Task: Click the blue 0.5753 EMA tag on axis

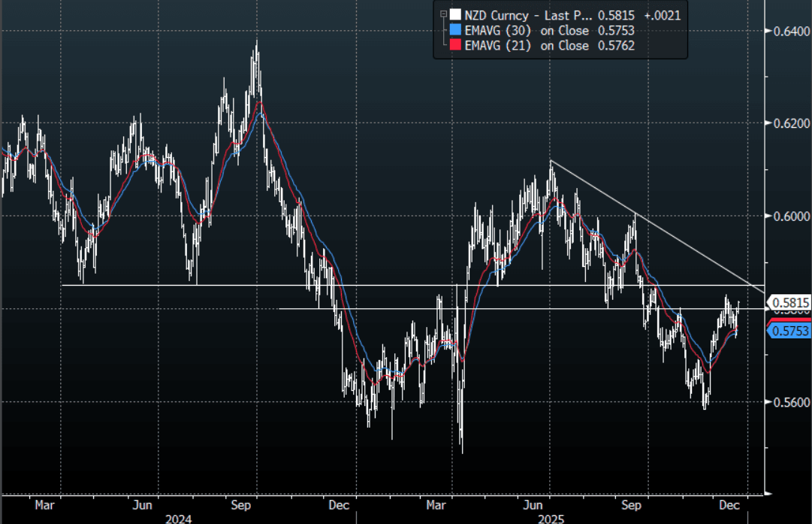Action: 789,331
